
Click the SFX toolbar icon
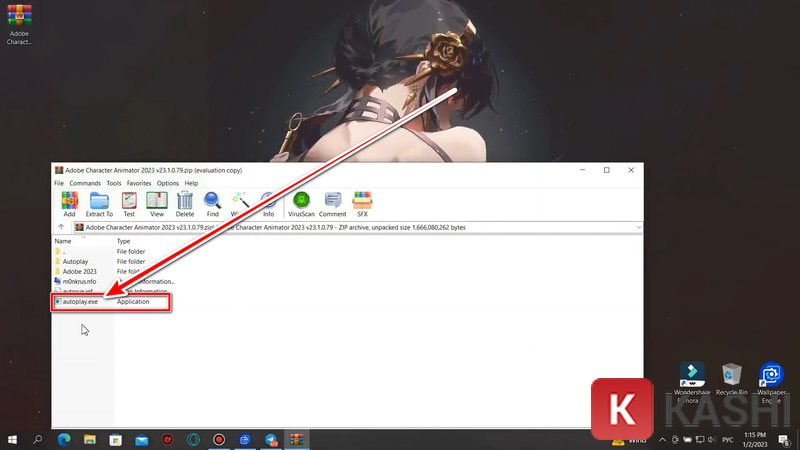(362, 205)
